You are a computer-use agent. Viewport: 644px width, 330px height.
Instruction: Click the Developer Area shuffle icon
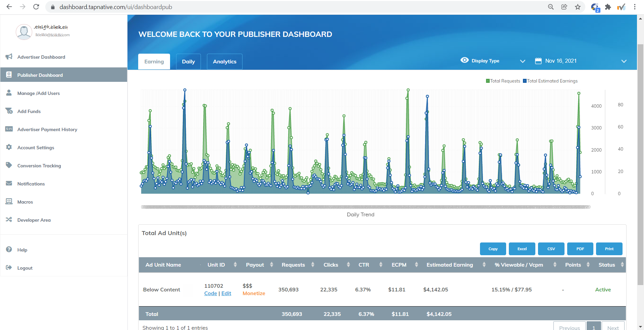click(x=9, y=220)
